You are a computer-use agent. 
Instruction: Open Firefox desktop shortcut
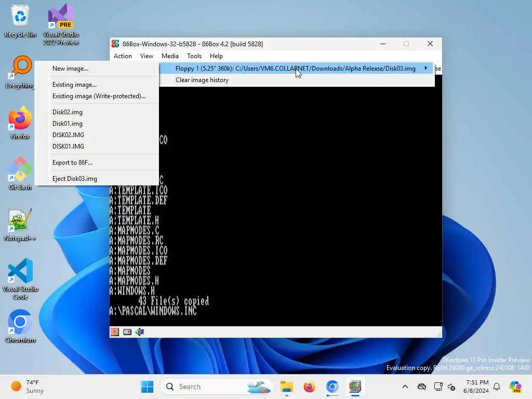(20, 123)
